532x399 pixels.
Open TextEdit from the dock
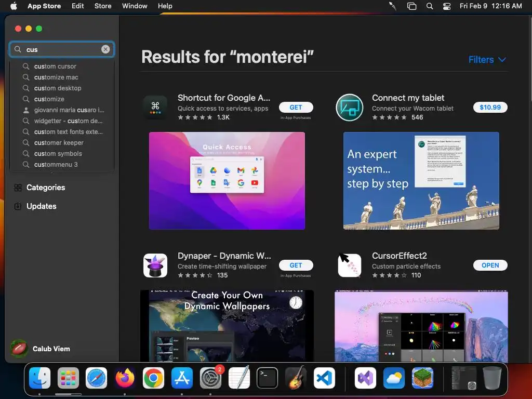[239, 378]
